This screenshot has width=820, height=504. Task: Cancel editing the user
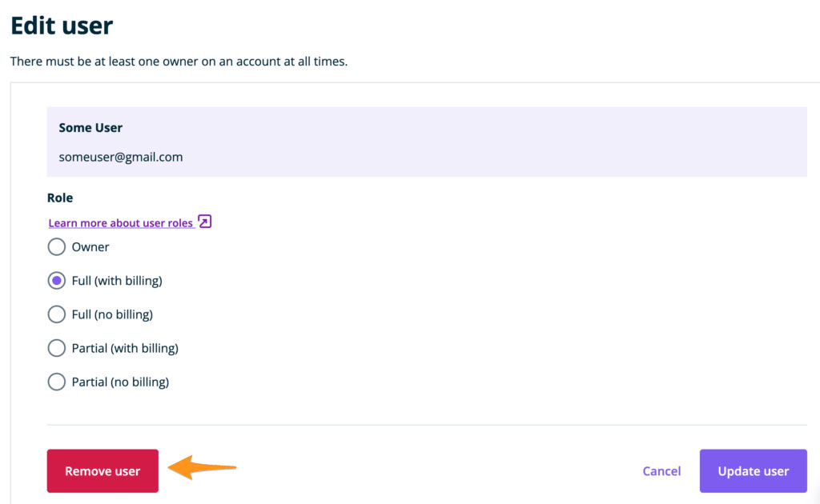click(x=661, y=471)
